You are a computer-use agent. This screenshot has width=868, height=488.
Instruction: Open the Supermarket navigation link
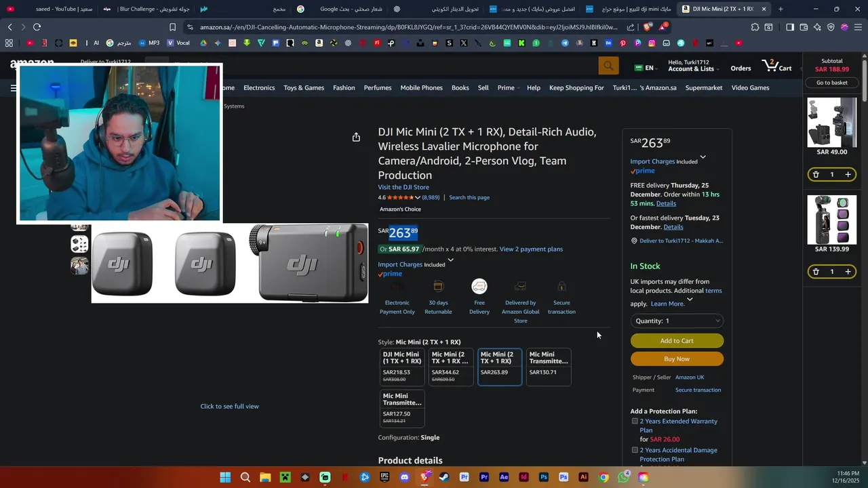704,87
